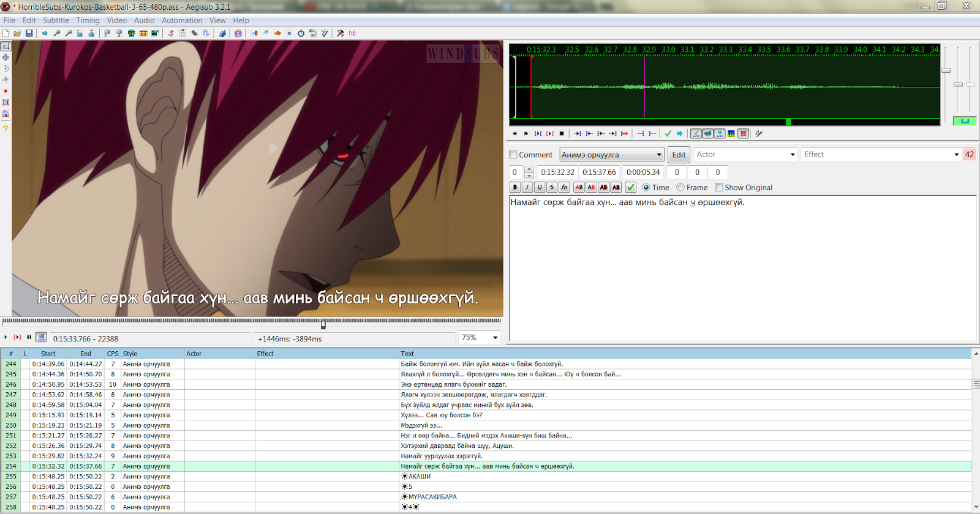This screenshot has width=980, height=514.
Task: Decrease layer number with down stepper
Action: tap(529, 176)
